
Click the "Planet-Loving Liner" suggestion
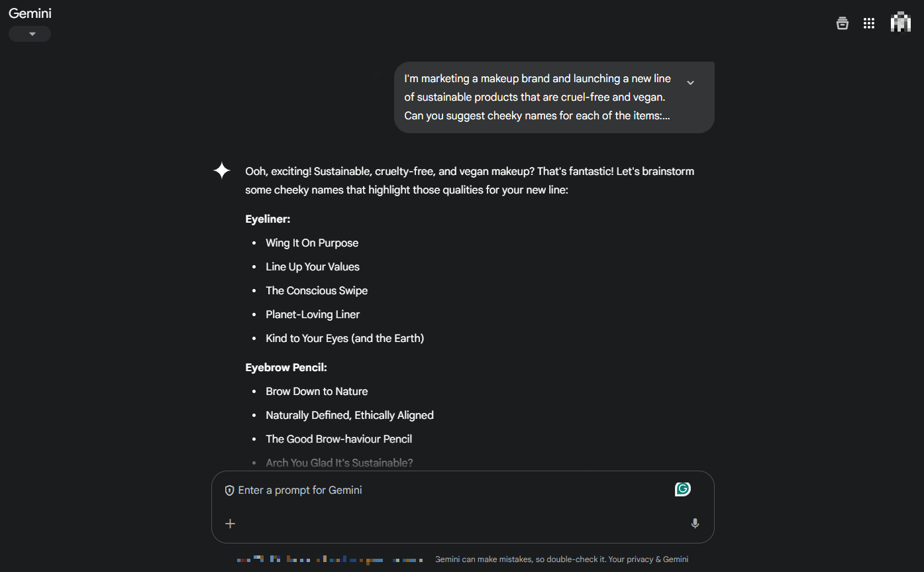(313, 314)
